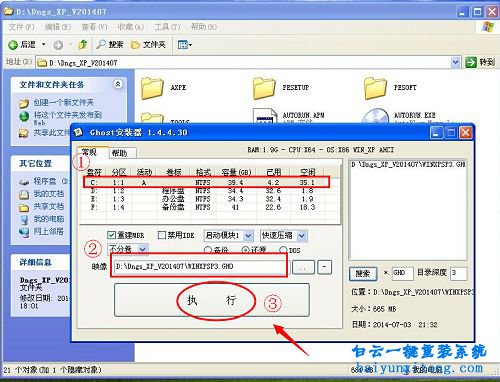Click the 执行 execute button
This screenshot has height=382, width=500.
click(212, 300)
